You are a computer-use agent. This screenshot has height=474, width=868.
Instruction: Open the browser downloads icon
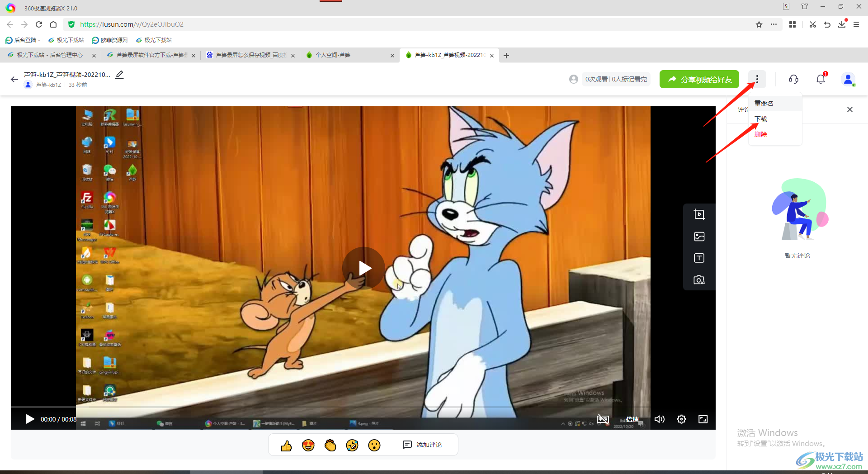842,24
